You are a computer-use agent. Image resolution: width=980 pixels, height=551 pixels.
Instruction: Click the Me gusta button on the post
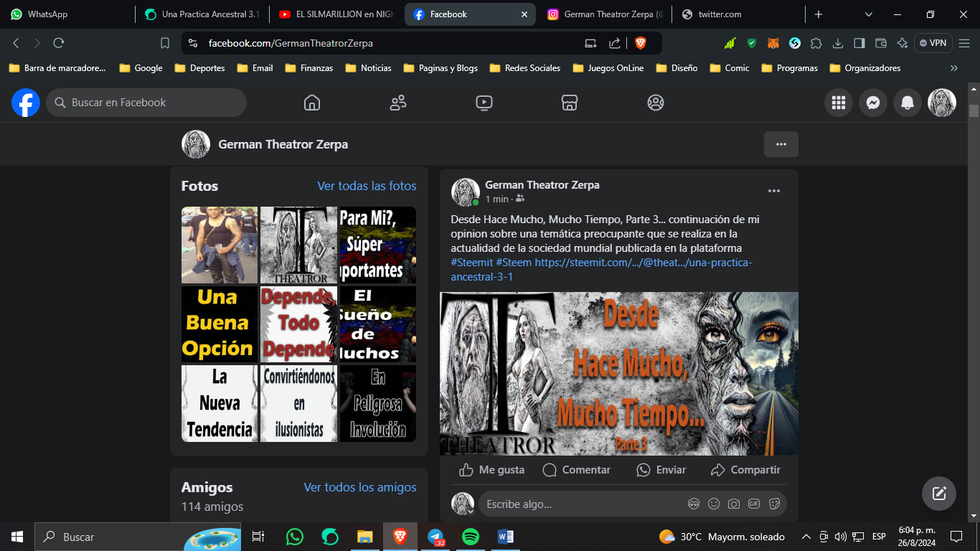click(x=492, y=470)
